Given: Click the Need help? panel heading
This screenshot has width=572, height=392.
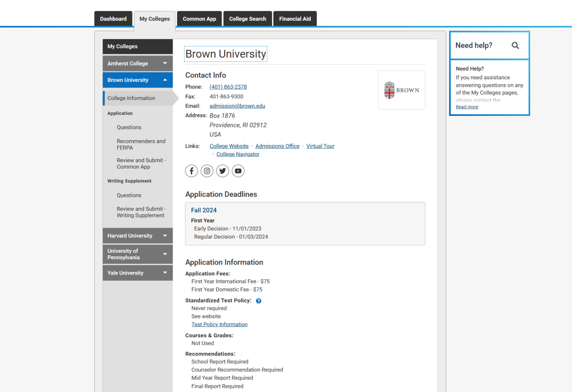Looking at the screenshot, I should click(x=473, y=45).
